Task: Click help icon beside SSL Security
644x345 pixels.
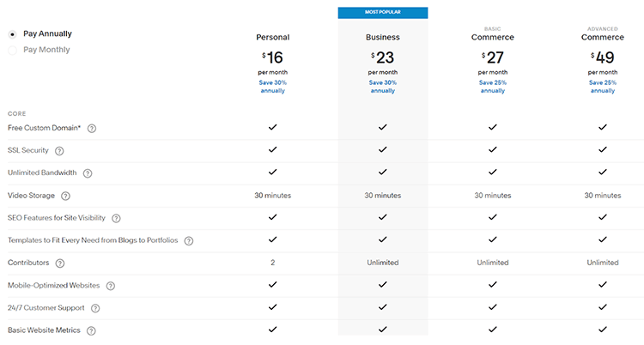Action: click(60, 151)
